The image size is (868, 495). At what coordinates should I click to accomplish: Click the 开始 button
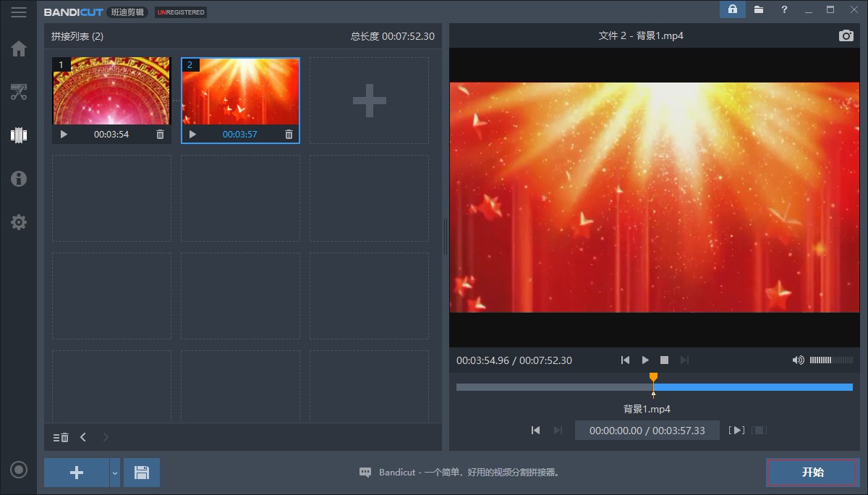pyautogui.click(x=812, y=473)
